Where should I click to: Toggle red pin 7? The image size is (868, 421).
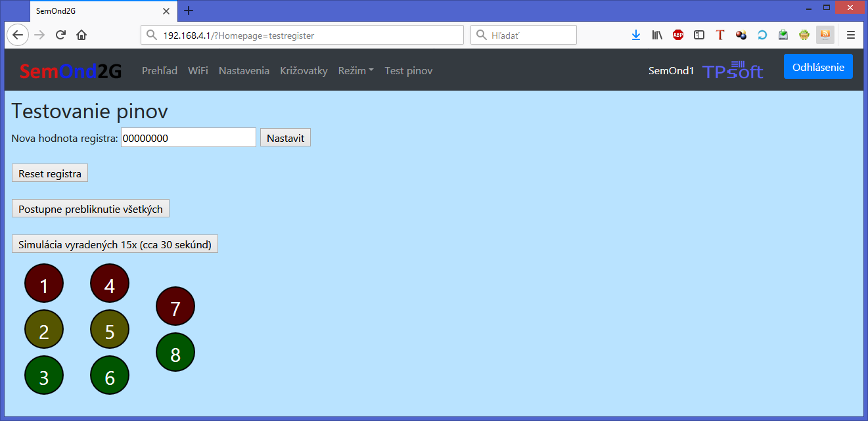coord(175,307)
